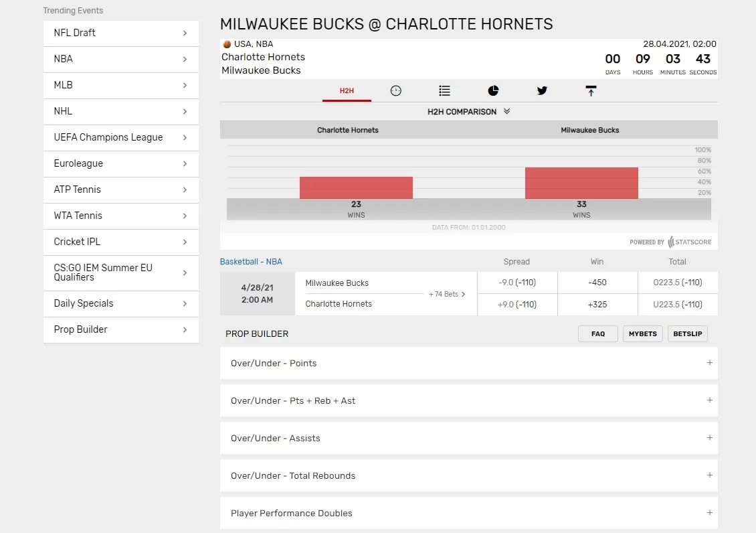Click the Total column header
Image resolution: width=756 pixels, height=533 pixels.
pyautogui.click(x=677, y=261)
